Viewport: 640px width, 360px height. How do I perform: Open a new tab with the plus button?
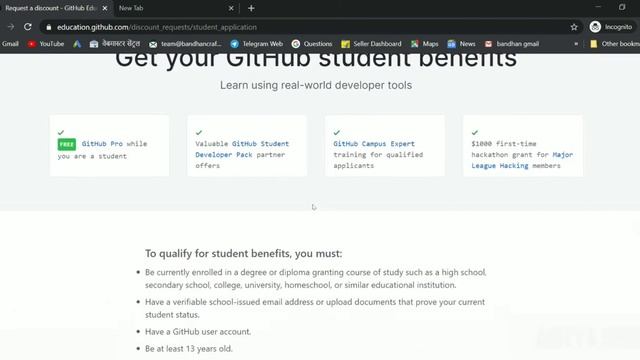point(251,8)
